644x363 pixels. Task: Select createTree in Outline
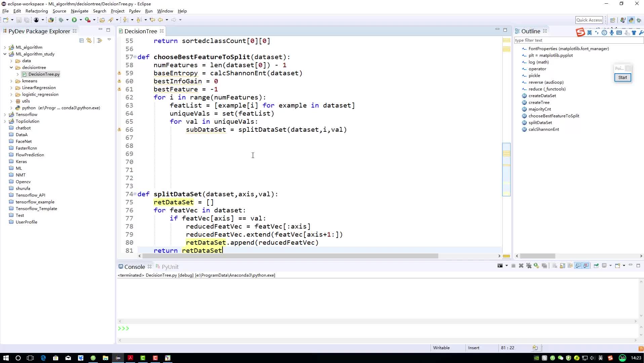pyautogui.click(x=539, y=103)
